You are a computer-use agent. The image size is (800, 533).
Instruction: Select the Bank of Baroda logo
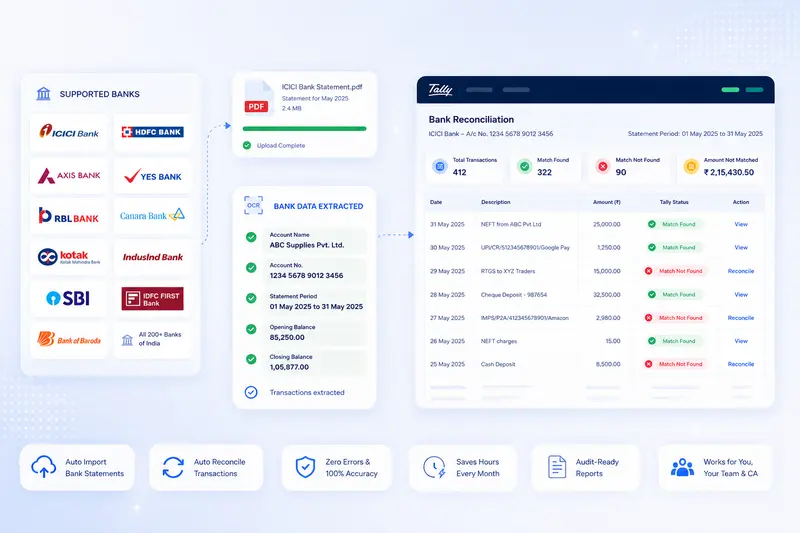tap(69, 339)
